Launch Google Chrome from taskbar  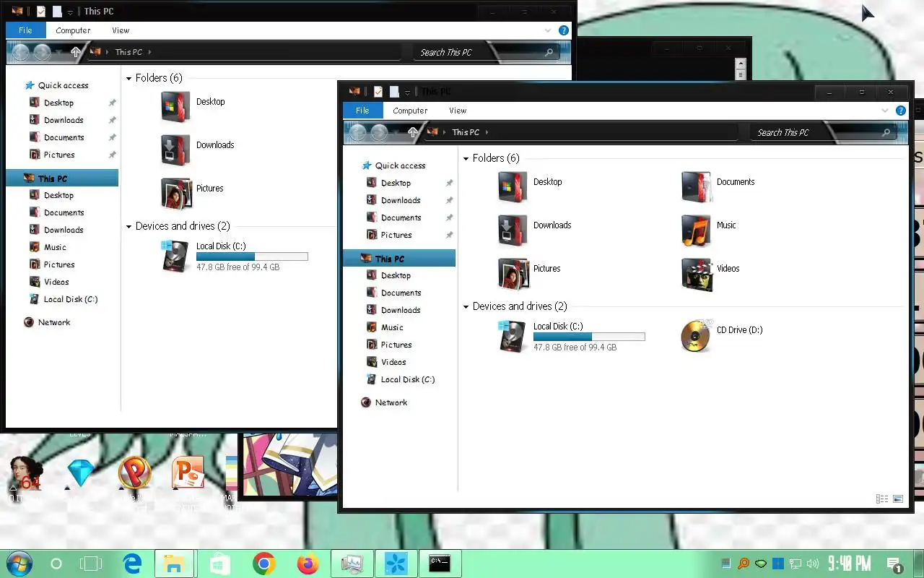(x=264, y=564)
